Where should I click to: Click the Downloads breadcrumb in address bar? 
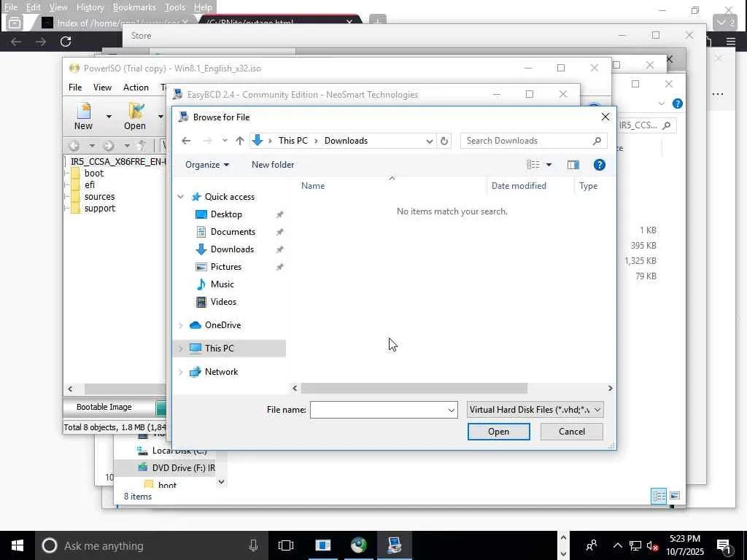pos(346,141)
